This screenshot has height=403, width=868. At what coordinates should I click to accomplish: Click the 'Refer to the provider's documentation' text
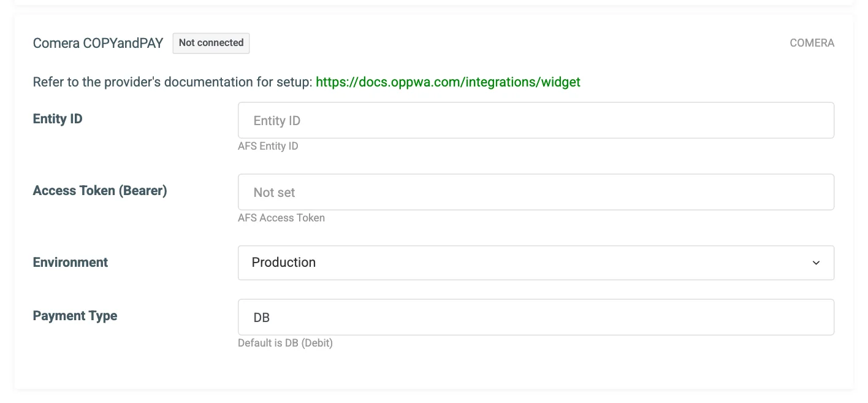coord(173,82)
